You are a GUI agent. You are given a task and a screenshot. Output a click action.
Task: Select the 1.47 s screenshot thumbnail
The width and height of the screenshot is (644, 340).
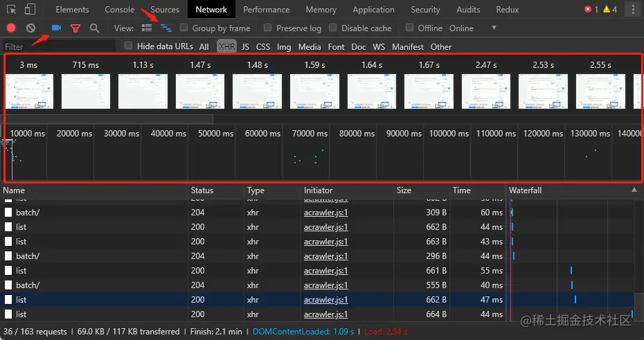point(200,91)
